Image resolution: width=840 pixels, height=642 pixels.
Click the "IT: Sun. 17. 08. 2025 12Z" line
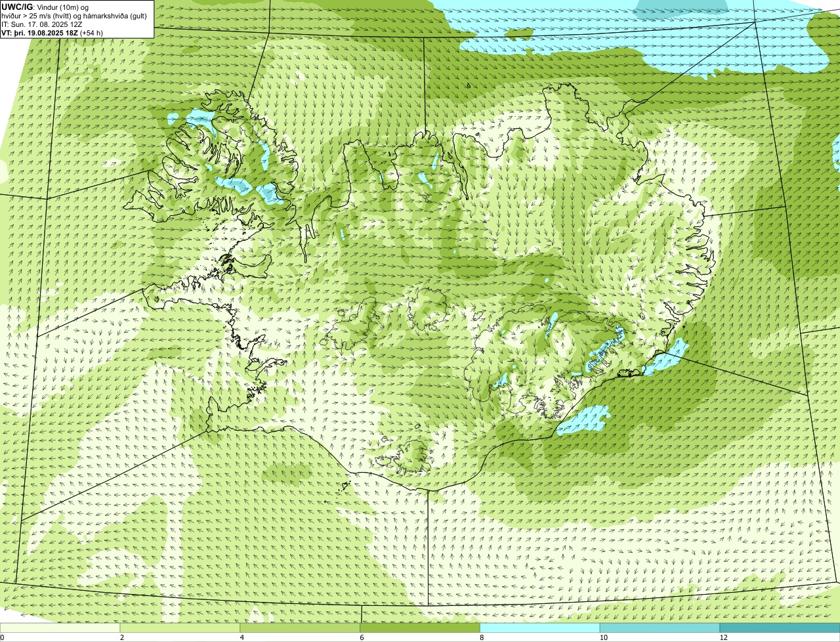pyautogui.click(x=42, y=24)
